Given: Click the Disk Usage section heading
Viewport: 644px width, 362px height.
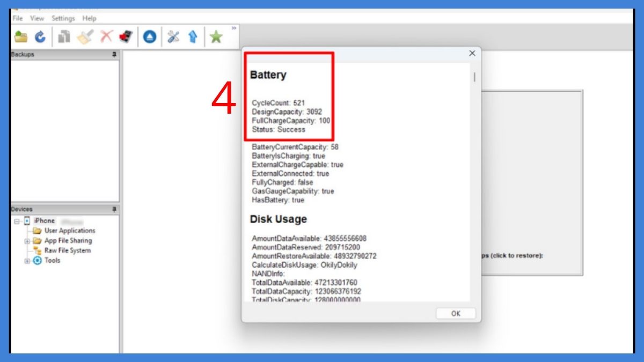Looking at the screenshot, I should click(x=279, y=219).
